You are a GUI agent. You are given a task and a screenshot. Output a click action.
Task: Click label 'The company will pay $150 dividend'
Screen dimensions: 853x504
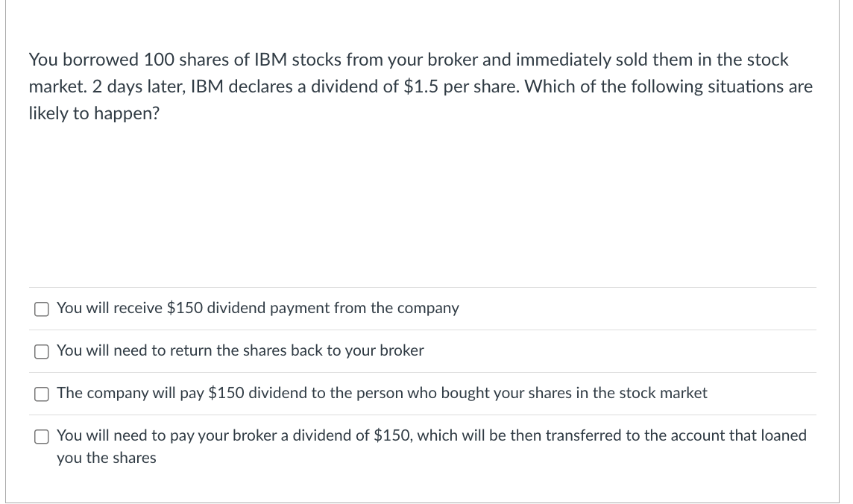[x=382, y=393]
